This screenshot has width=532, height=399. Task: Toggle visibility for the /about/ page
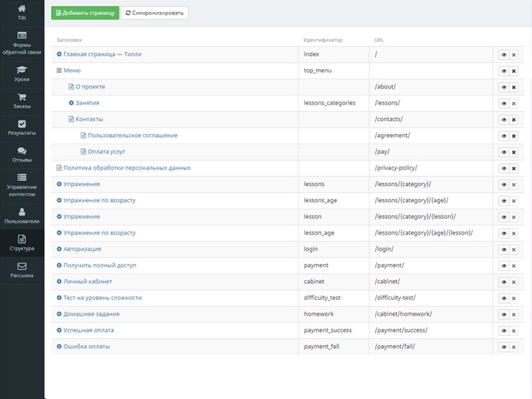click(503, 87)
